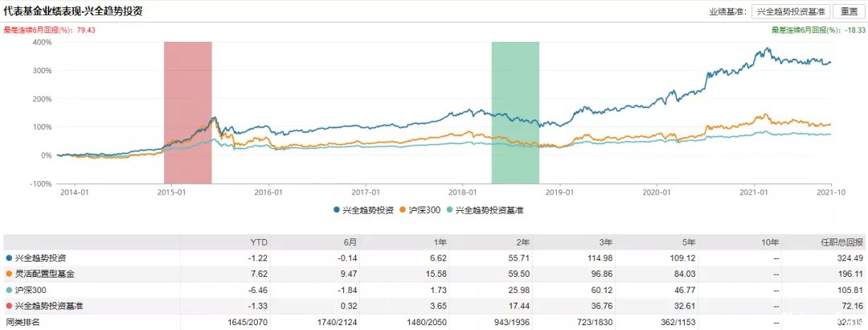Click the orange dot beside 灵活配置型基金 row
Screen dimensions: 868x330
coord(8,274)
